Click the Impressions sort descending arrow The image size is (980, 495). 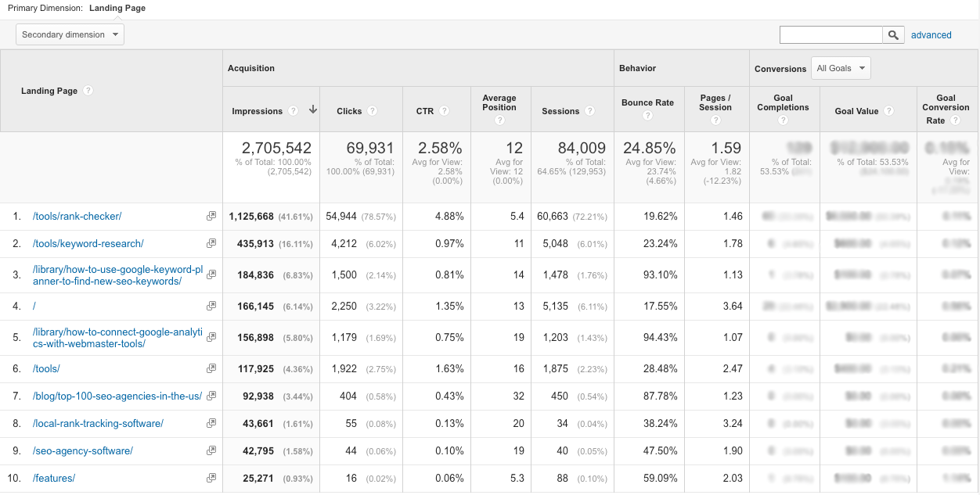click(x=312, y=110)
